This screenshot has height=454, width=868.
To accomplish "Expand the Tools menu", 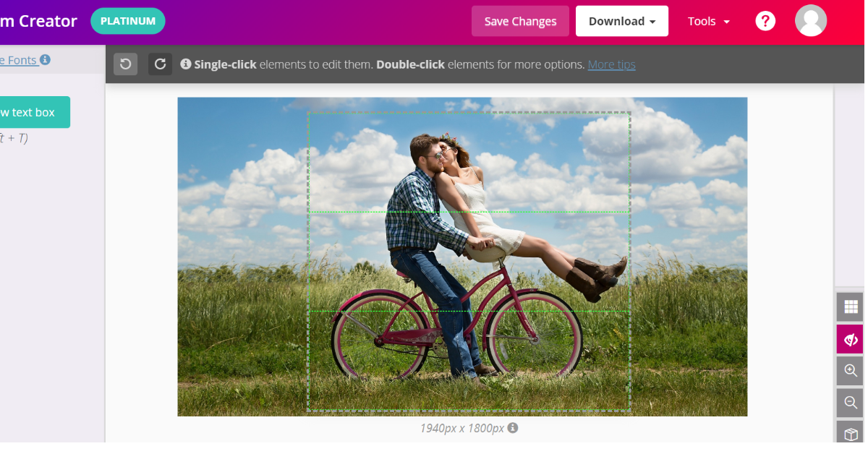I will pos(709,21).
